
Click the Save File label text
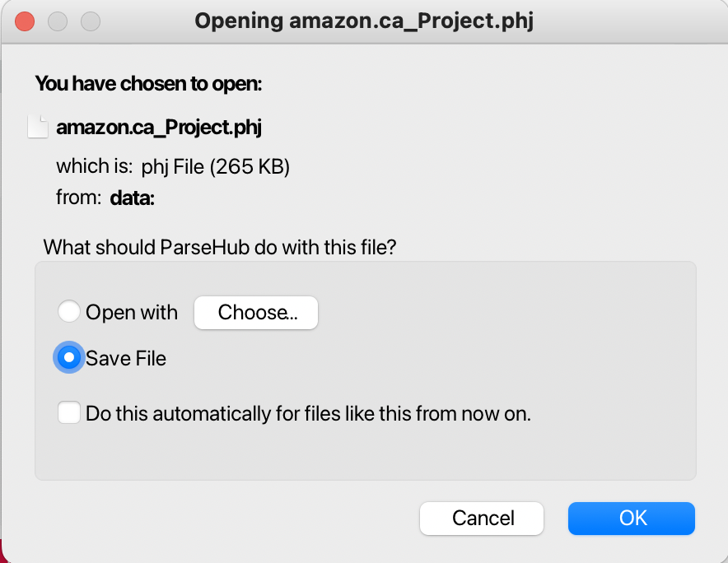(x=126, y=358)
